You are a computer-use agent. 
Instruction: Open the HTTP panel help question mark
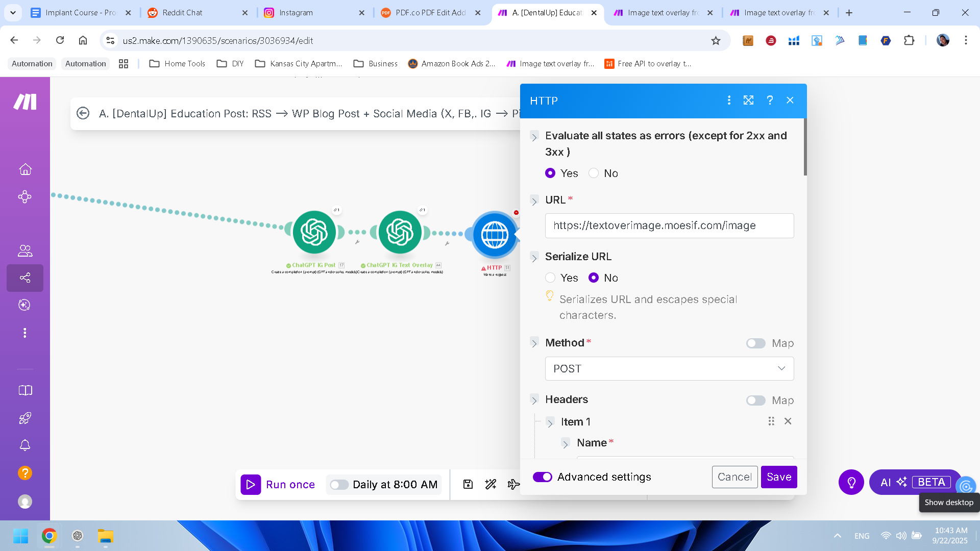[x=770, y=101]
